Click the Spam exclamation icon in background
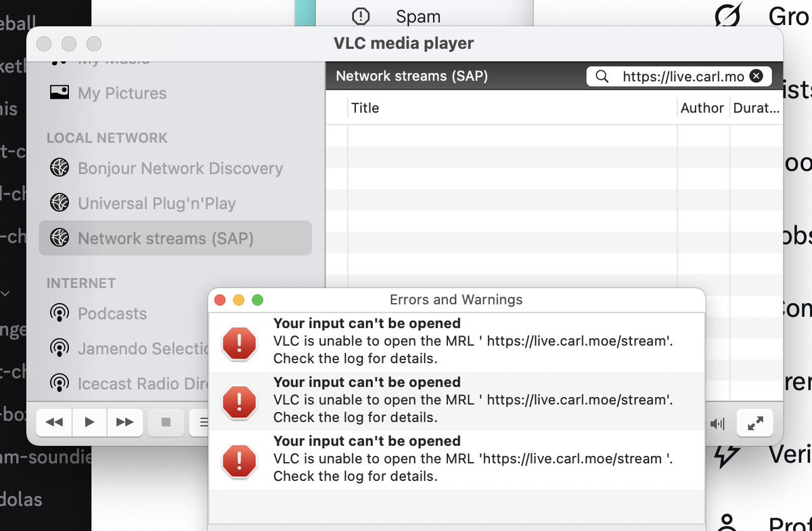Screen dimensions: 812x531 coord(361,16)
